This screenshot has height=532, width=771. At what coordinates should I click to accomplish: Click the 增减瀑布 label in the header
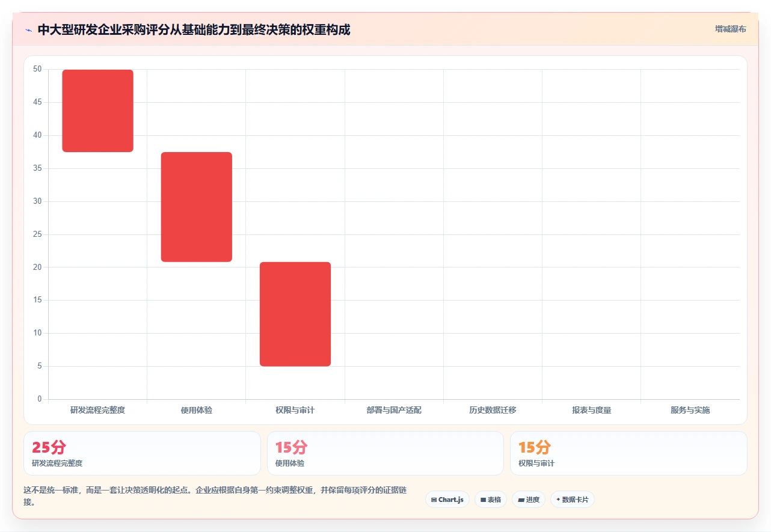731,29
